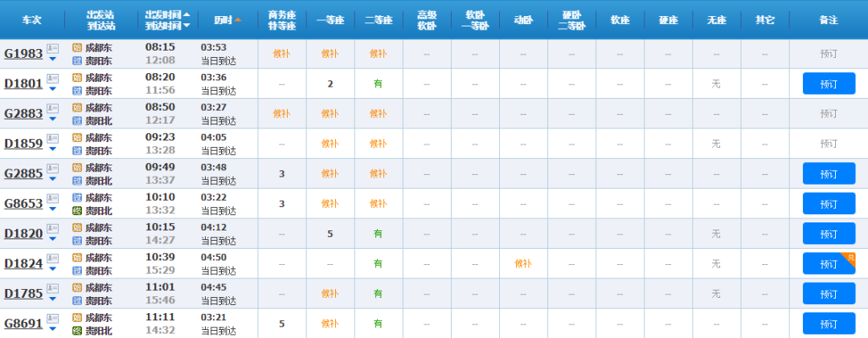Click the 商务座 特等座 column header

(x=282, y=20)
